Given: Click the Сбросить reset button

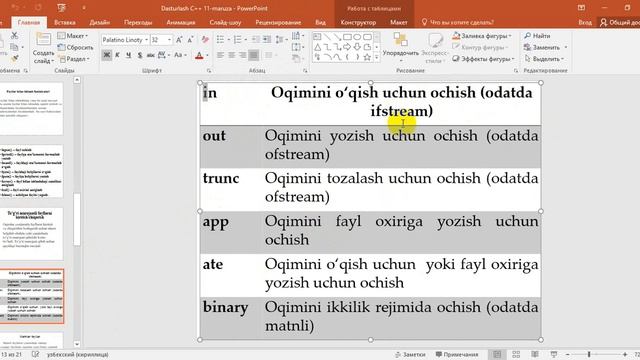Looking at the screenshot, I should click(x=76, y=47).
